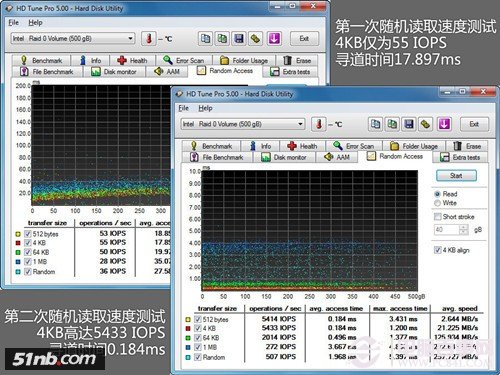Click HD Tune title bar icon in back window
Image resolution: width=500 pixels, height=375 pixels.
point(9,8)
